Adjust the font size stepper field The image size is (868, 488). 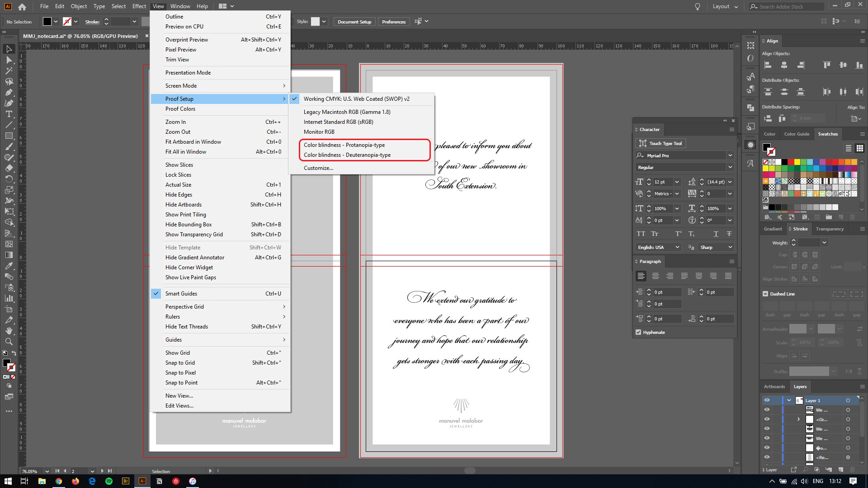tap(649, 182)
